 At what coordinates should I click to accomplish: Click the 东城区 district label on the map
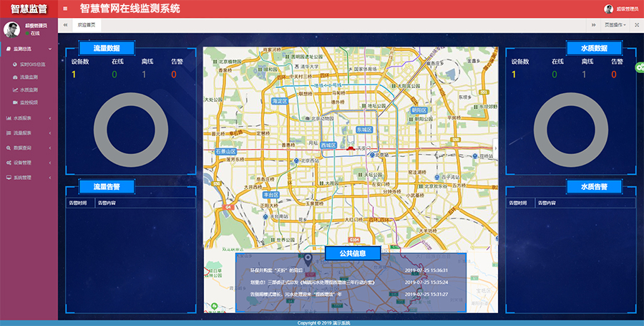pyautogui.click(x=365, y=130)
